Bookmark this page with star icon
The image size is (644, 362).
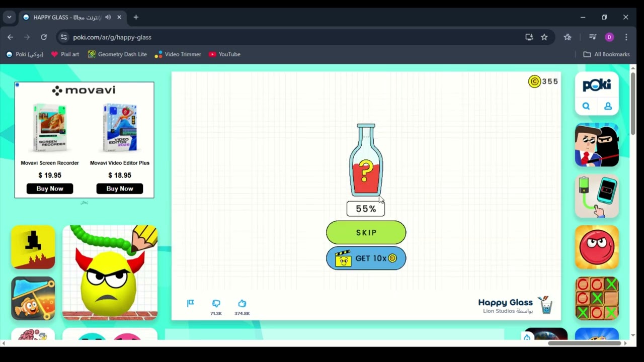click(x=544, y=37)
